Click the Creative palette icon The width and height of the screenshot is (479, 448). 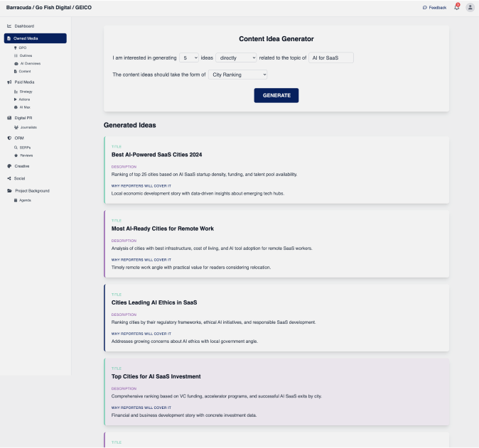click(9, 165)
